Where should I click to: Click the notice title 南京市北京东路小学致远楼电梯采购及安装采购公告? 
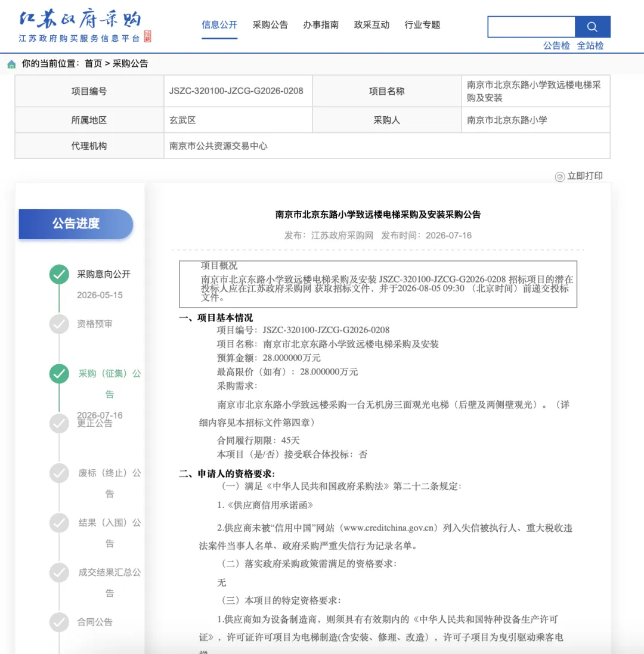coord(378,215)
